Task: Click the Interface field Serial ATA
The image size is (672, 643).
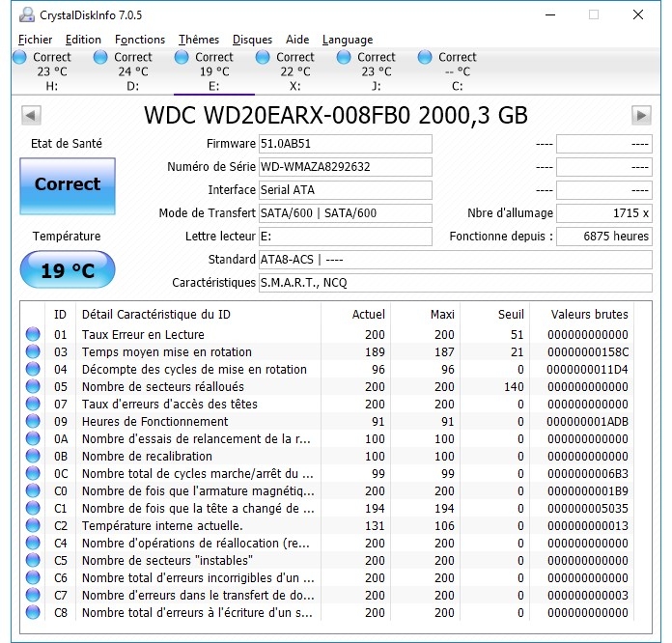Action: click(346, 190)
